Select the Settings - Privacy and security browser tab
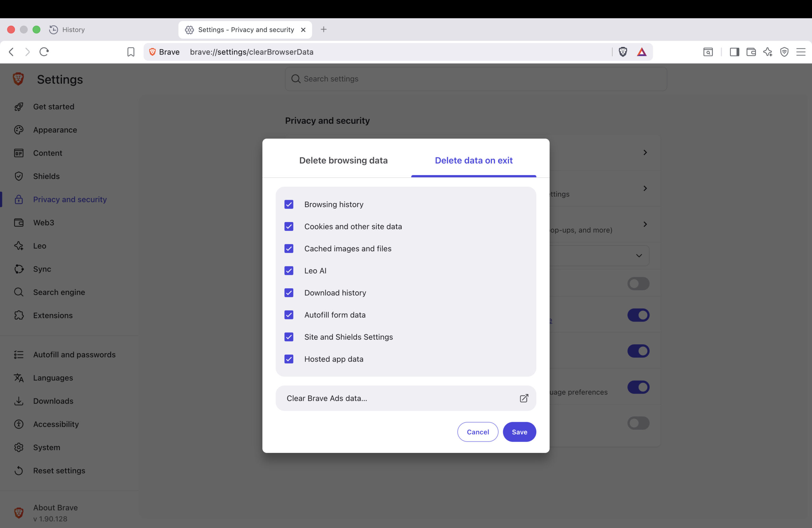Image resolution: width=812 pixels, height=528 pixels. pos(245,30)
